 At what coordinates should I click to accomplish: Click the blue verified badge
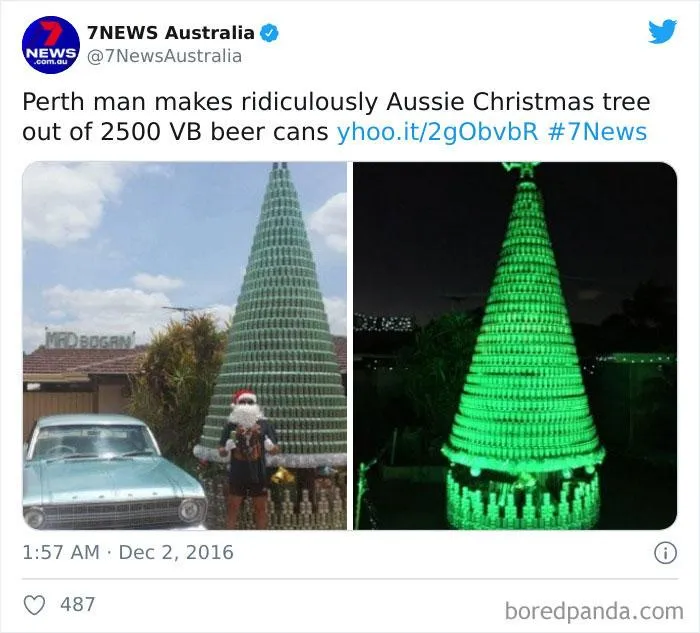tap(269, 33)
